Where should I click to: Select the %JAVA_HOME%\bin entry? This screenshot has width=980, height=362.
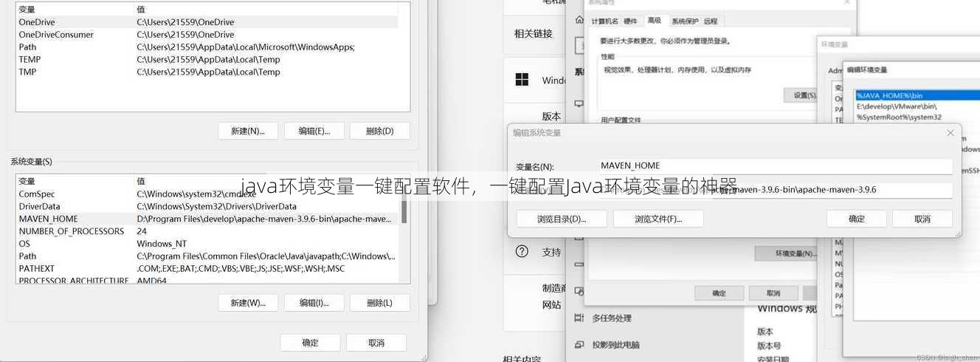917,95
